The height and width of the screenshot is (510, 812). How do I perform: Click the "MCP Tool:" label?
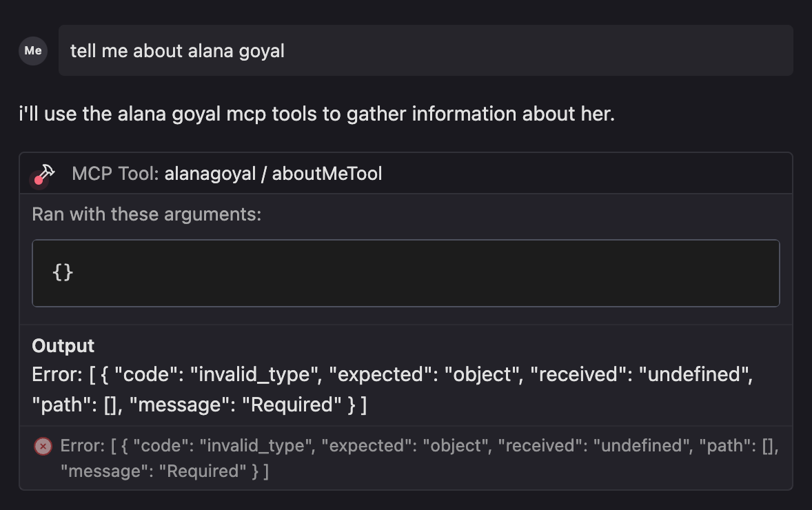click(x=115, y=174)
